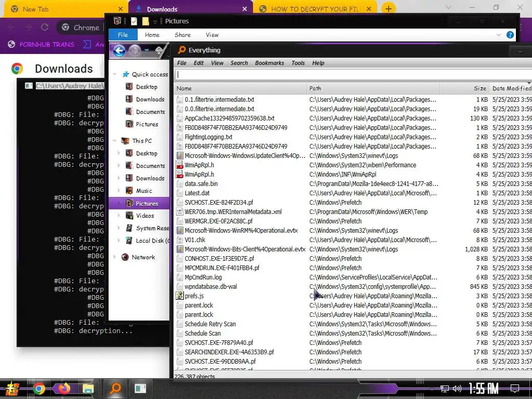Collapse the Quick access tree node
Screen dimensions: 532x399
pos(115,74)
